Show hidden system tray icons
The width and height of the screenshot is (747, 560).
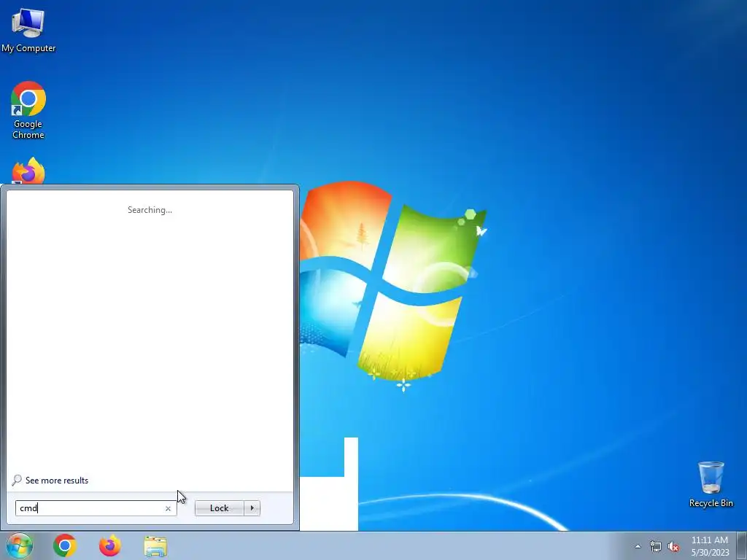(638, 546)
